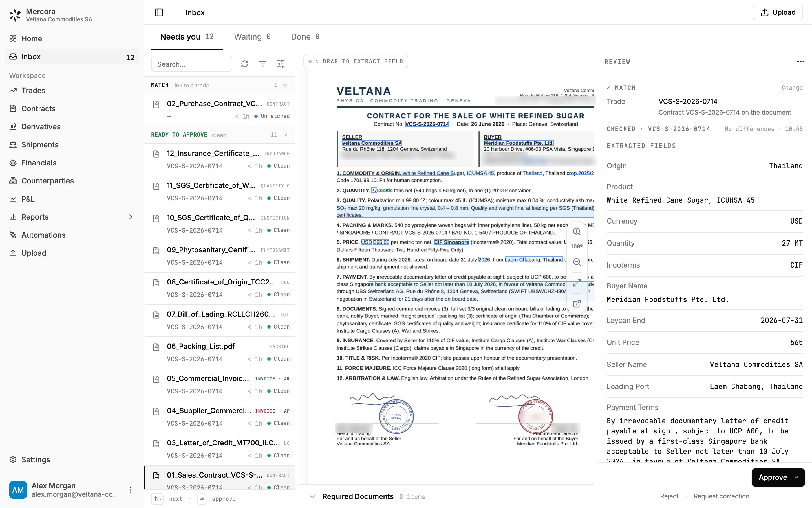Open the P&L section

[x=72, y=199]
